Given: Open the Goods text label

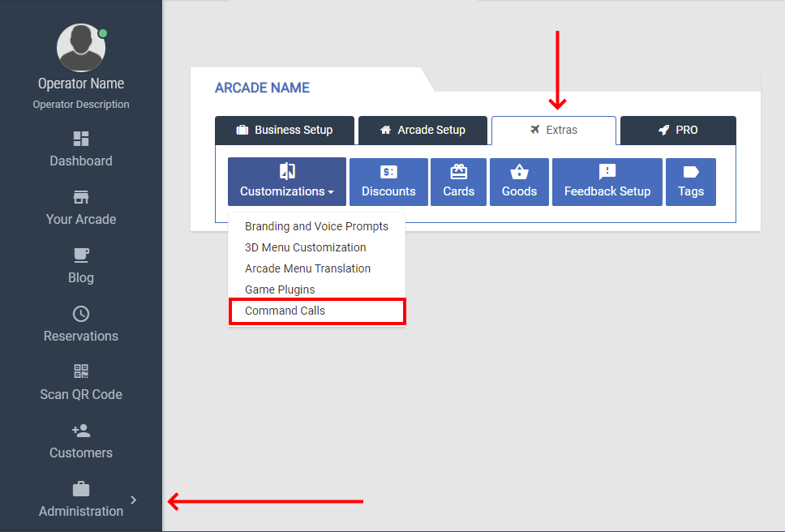Looking at the screenshot, I should [519, 191].
